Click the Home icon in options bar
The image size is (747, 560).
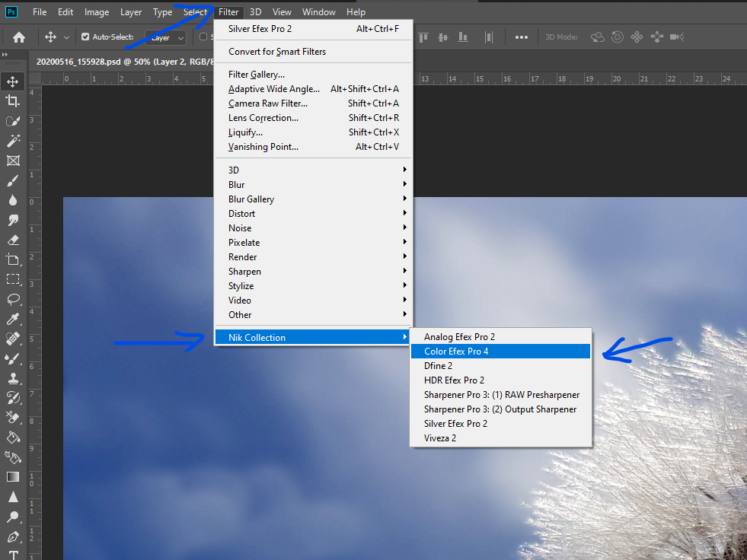[x=19, y=37]
